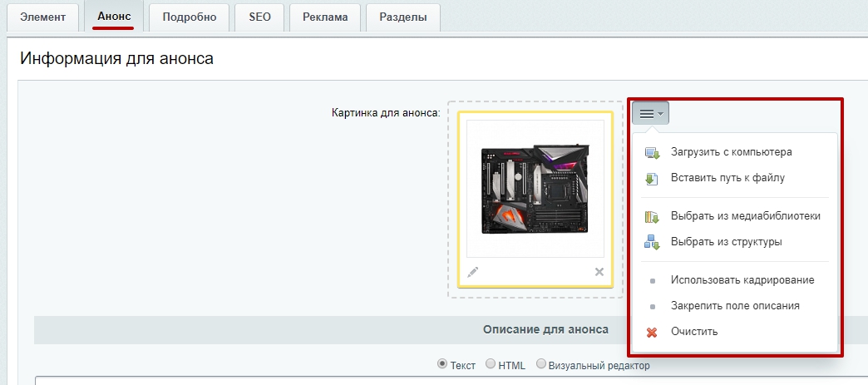Go to the Реклама tab
Screen dimensions: 868x385
pos(325,17)
